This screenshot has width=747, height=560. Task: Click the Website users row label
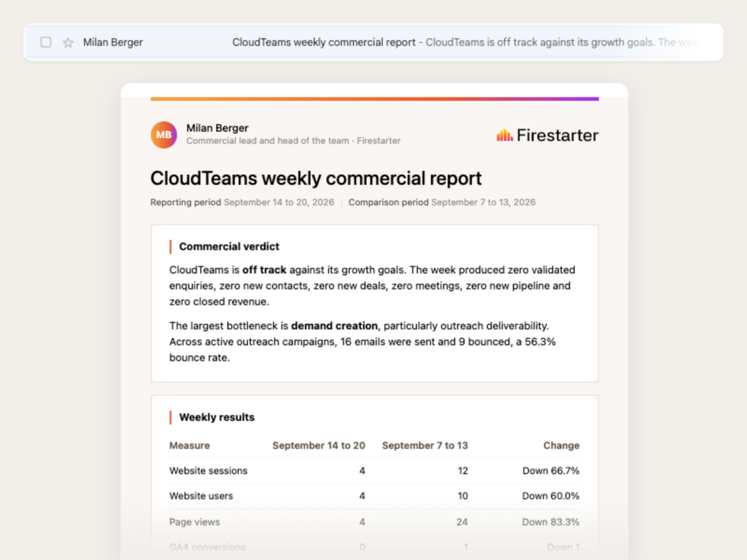coord(201,496)
